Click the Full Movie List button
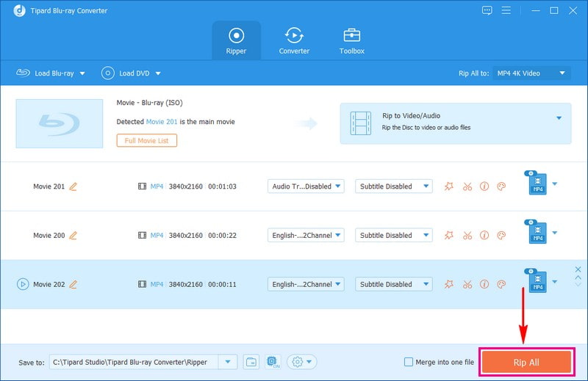This screenshot has height=381, width=588. click(146, 140)
